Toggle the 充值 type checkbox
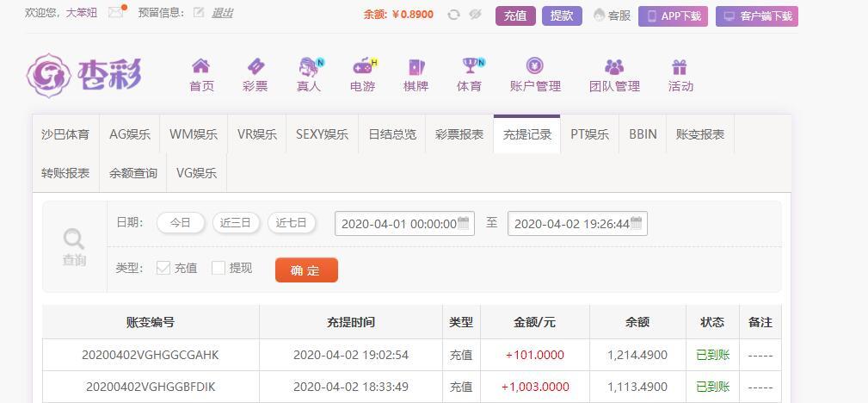This screenshot has height=403, width=868. pos(163,268)
